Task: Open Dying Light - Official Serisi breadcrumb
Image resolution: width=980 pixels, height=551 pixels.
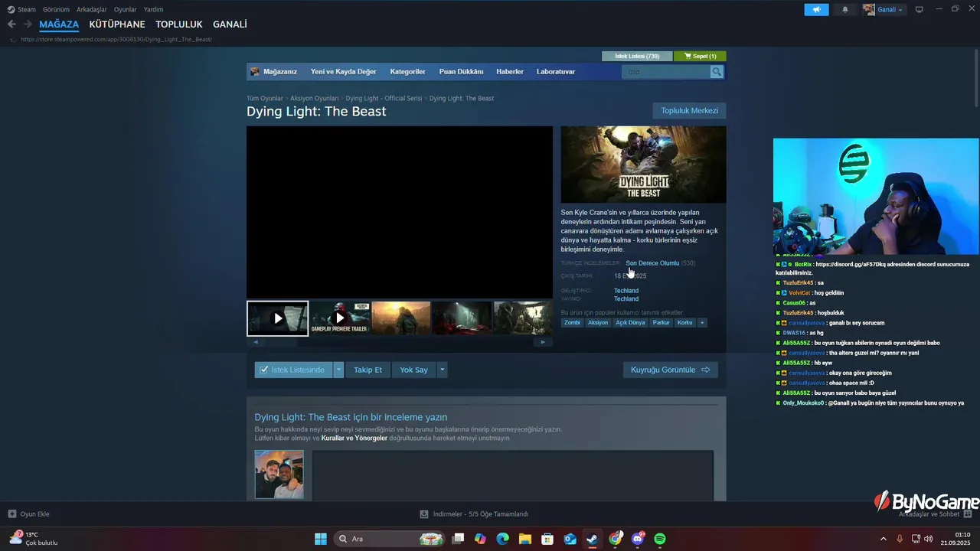Action: tap(384, 99)
